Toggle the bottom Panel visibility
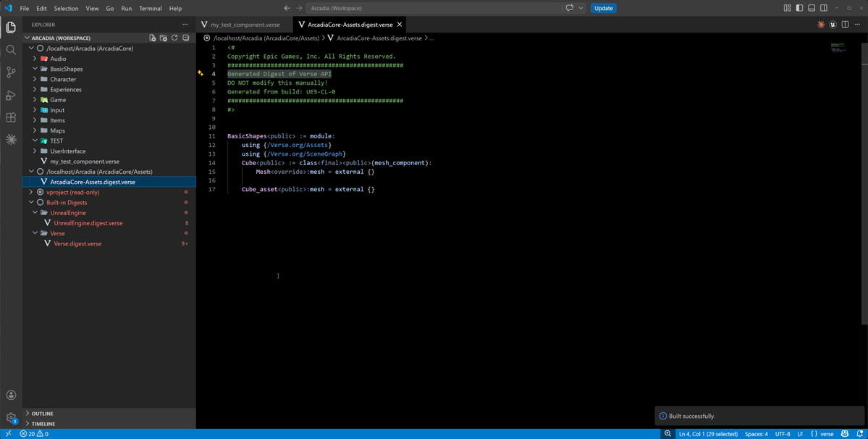 point(812,8)
